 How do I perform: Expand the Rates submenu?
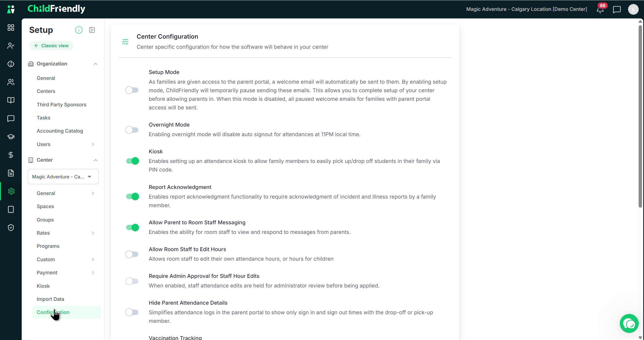pyautogui.click(x=93, y=233)
